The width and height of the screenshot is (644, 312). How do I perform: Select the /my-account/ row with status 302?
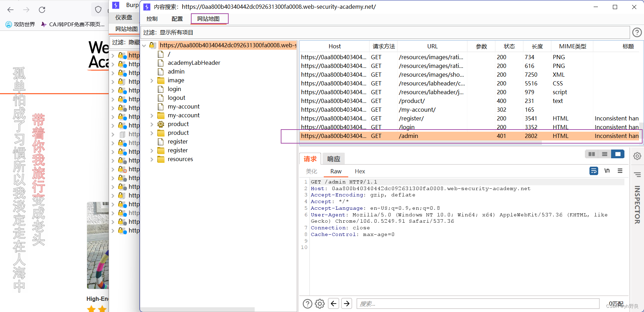pos(470,110)
